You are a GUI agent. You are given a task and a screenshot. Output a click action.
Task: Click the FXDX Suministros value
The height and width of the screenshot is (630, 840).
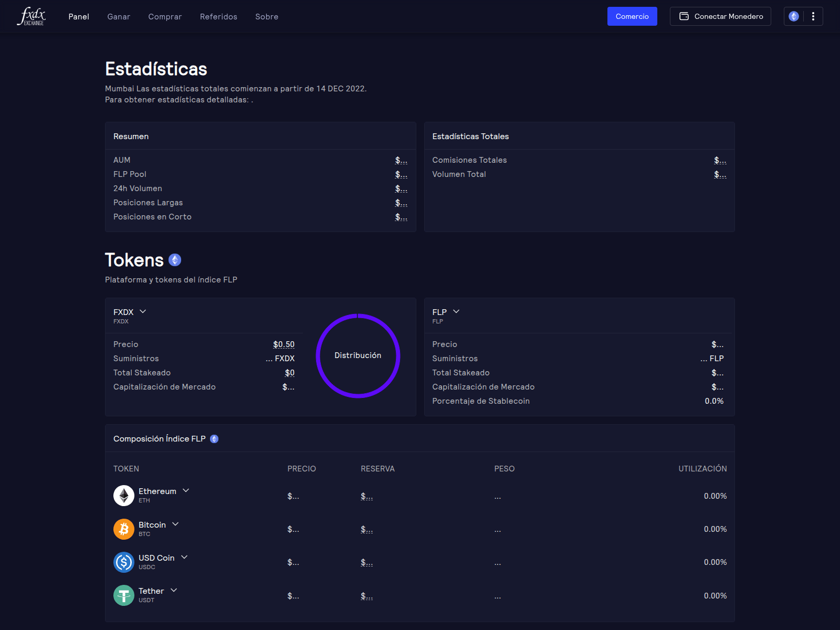pos(280,359)
